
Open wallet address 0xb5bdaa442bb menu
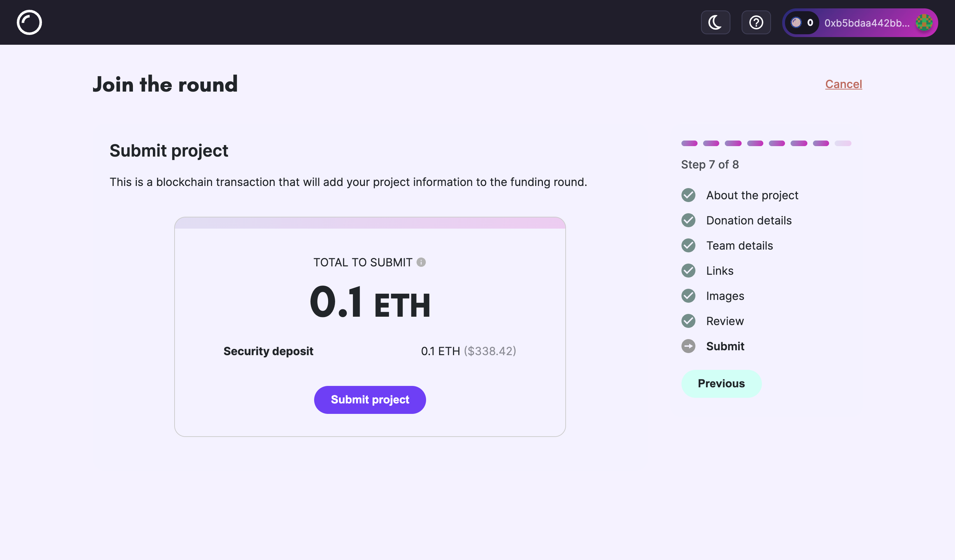click(866, 23)
